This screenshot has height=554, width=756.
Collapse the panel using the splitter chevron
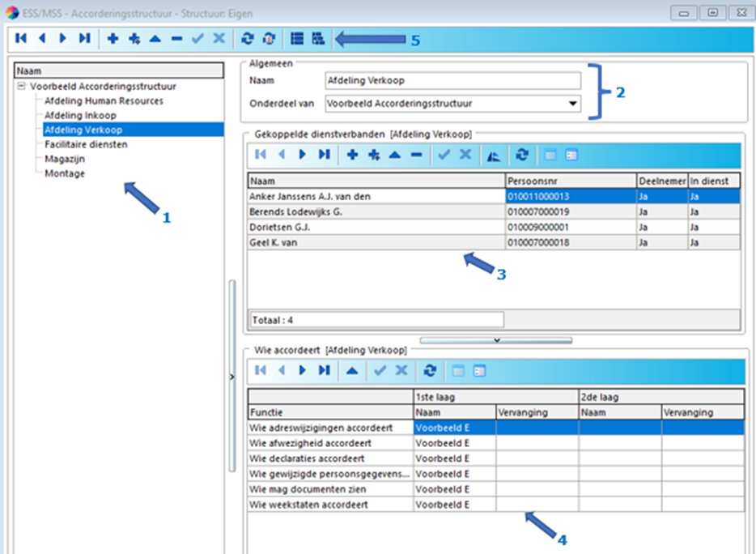coord(496,340)
